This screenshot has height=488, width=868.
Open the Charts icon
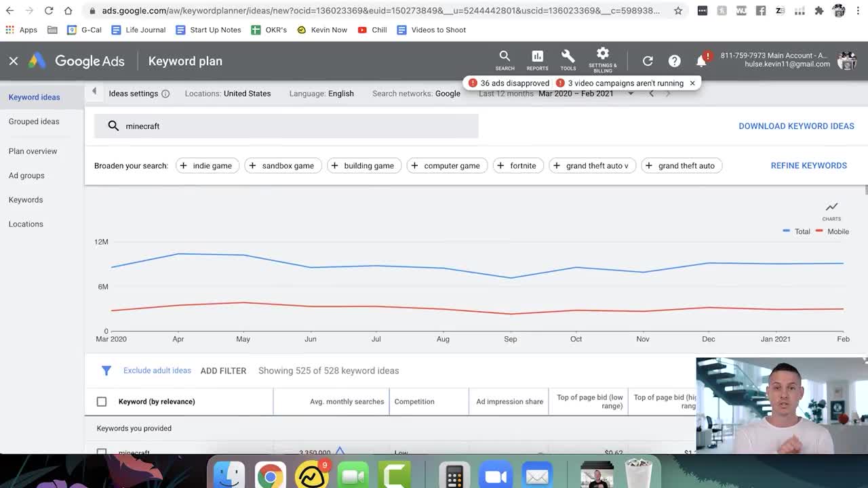[x=831, y=210]
